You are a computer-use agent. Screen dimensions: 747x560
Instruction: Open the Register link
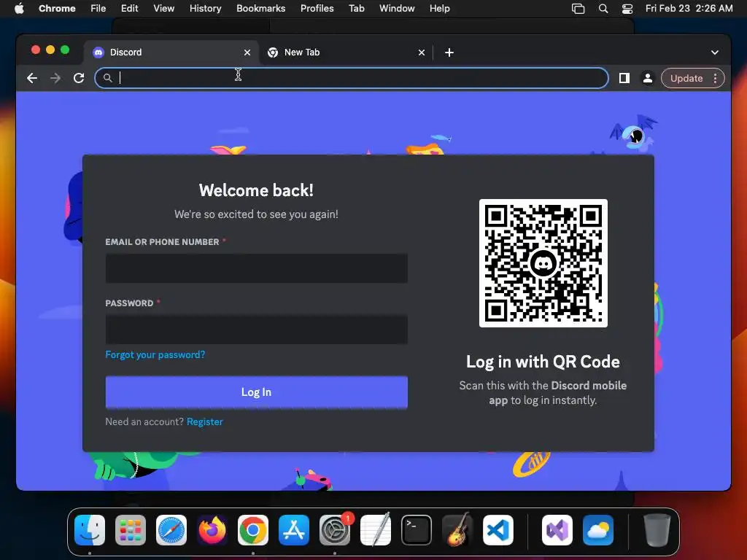point(205,422)
